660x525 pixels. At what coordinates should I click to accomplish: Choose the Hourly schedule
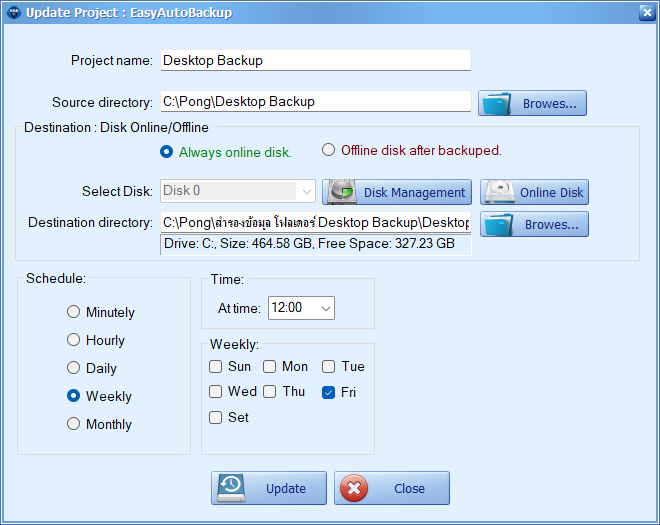(x=73, y=339)
